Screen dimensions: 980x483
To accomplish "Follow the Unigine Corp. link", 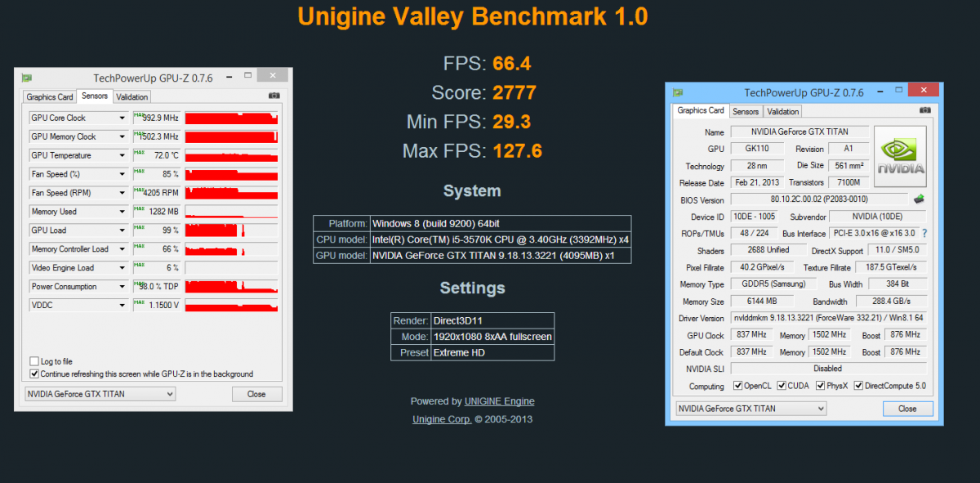I will (442, 419).
